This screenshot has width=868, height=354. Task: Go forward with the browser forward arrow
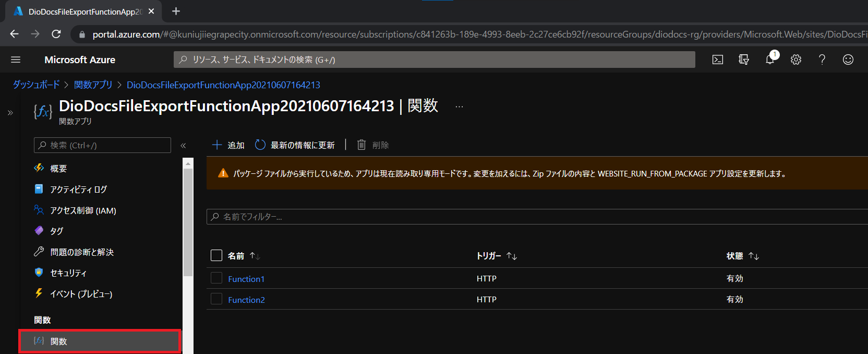(x=35, y=34)
